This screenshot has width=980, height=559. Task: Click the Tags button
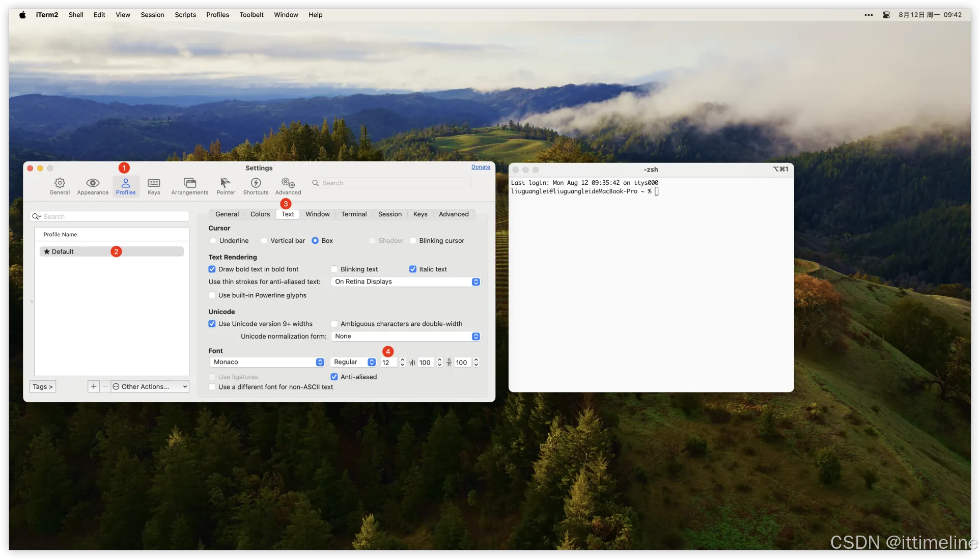tap(43, 386)
